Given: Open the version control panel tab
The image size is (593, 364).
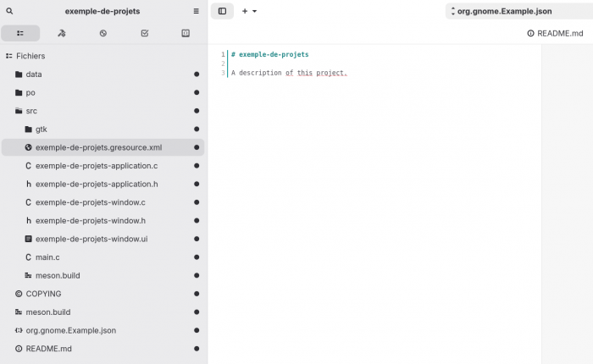Looking at the screenshot, I should click(x=103, y=33).
